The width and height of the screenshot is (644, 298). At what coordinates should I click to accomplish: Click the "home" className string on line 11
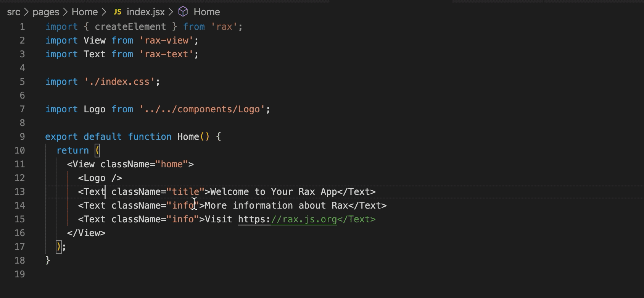click(172, 164)
